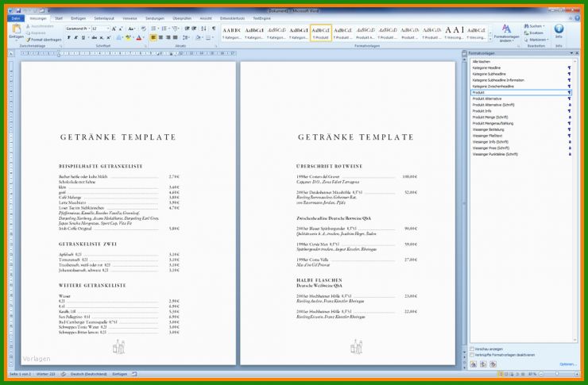Image resolution: width=588 pixels, height=385 pixels.
Task: Click the subscript icon
Action: 102,38
